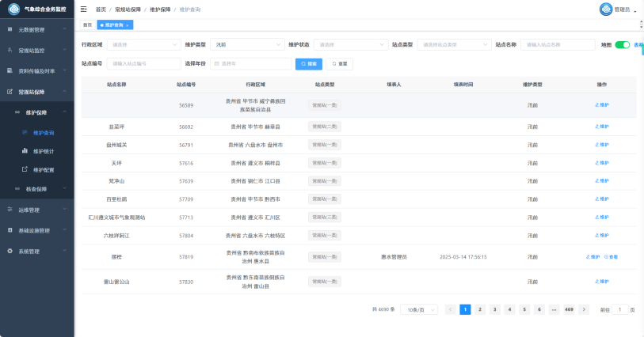
Task: Change the 10条/页 page size dropdown
Action: coord(419,309)
